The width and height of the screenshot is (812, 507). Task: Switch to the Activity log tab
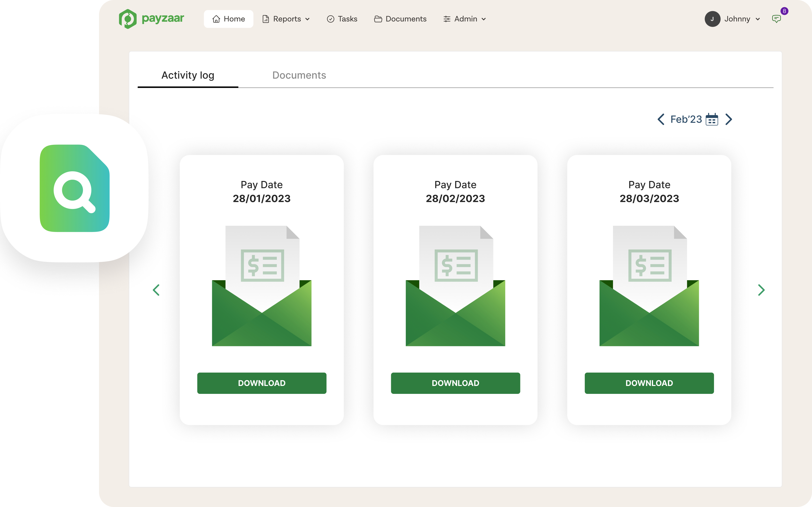coord(188,76)
